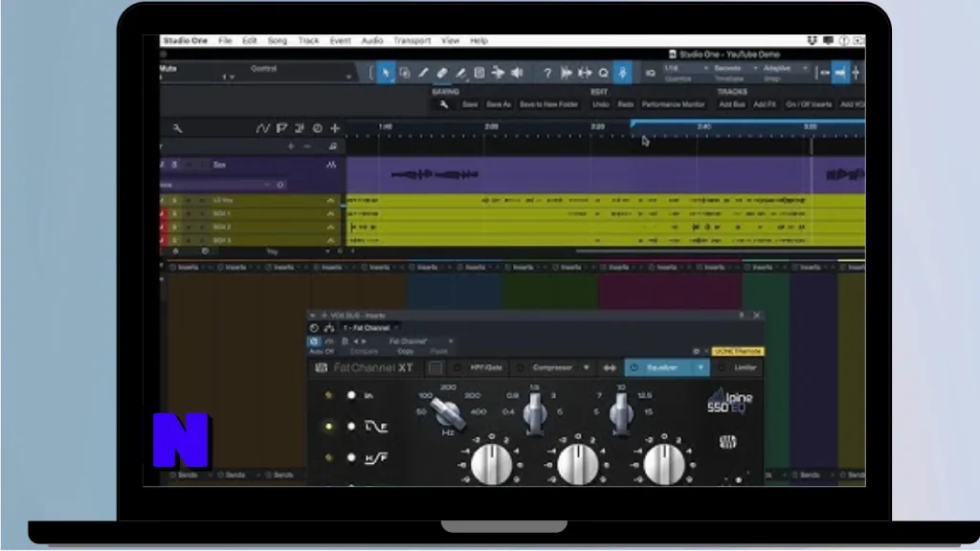Click the Alpine 550 EQ logo

coord(729,401)
